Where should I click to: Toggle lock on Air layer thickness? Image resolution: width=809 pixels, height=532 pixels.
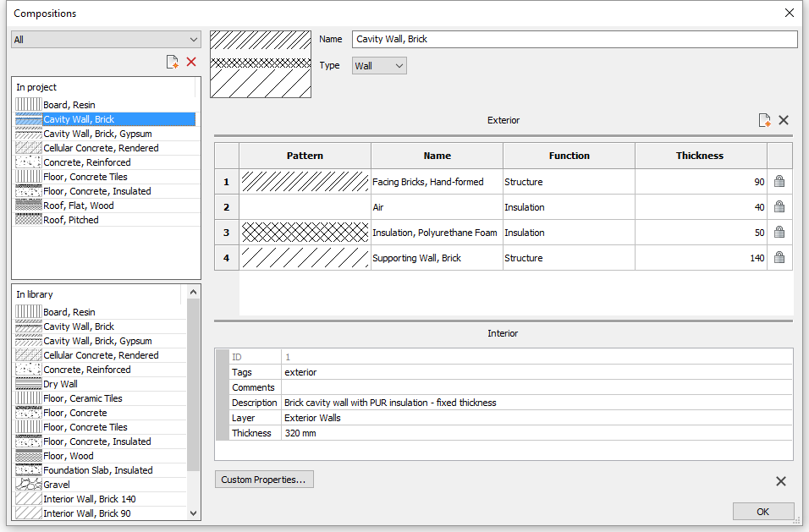(779, 207)
